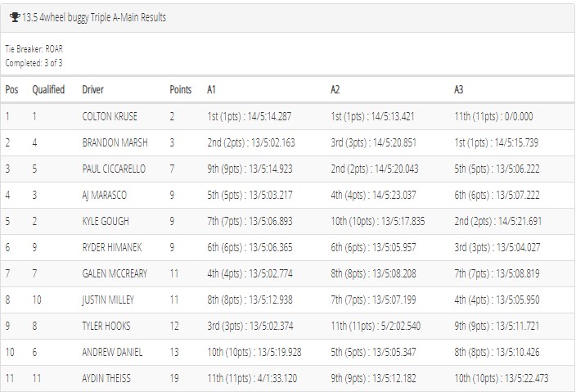Select PAUL CICCARELLO driver name
The image size is (576, 392).
[x=114, y=169]
